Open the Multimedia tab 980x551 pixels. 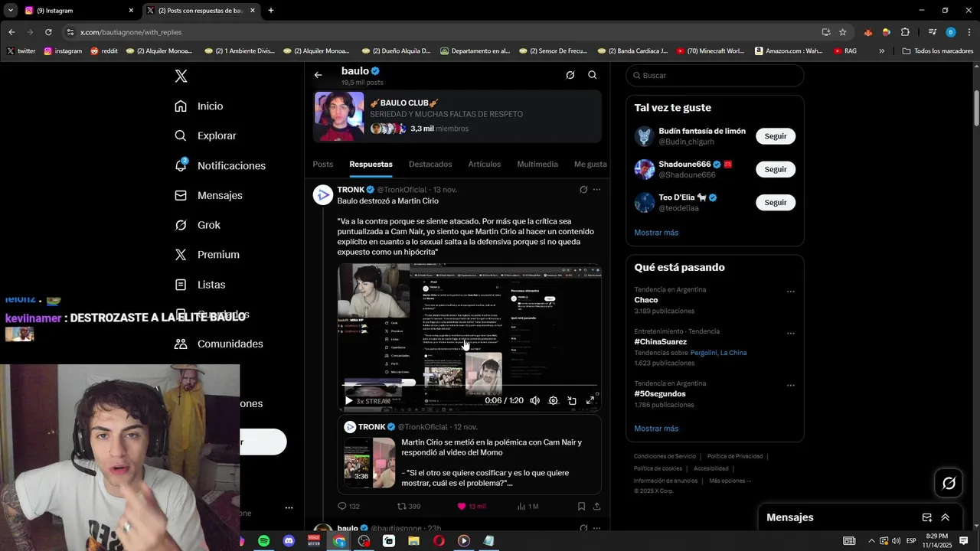tap(537, 165)
